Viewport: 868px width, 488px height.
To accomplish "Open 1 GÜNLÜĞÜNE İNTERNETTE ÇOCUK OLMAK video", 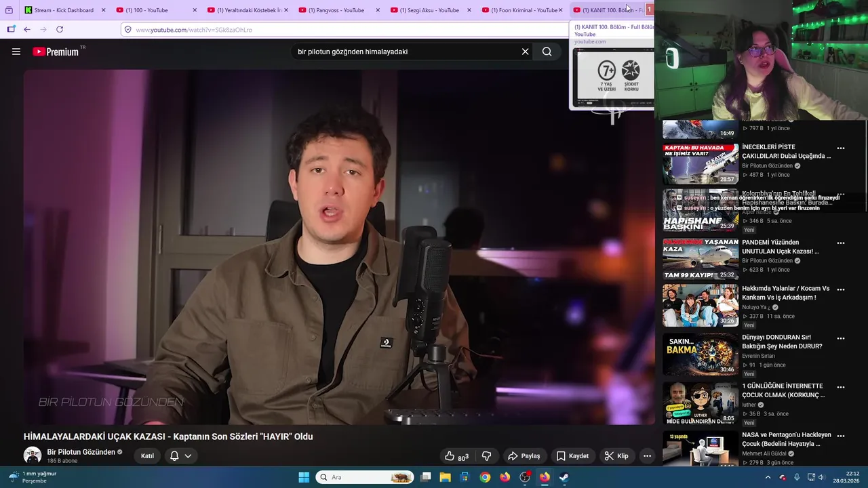I will 783,390.
